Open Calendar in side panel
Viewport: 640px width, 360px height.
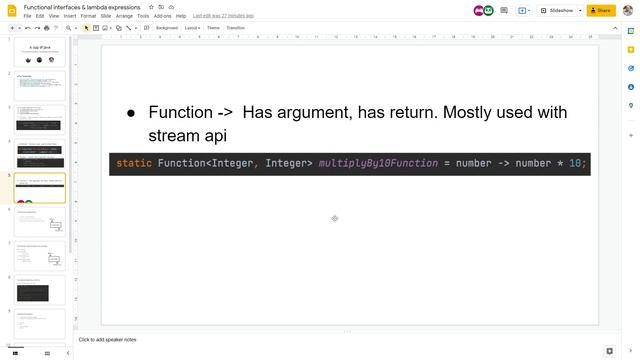click(631, 31)
